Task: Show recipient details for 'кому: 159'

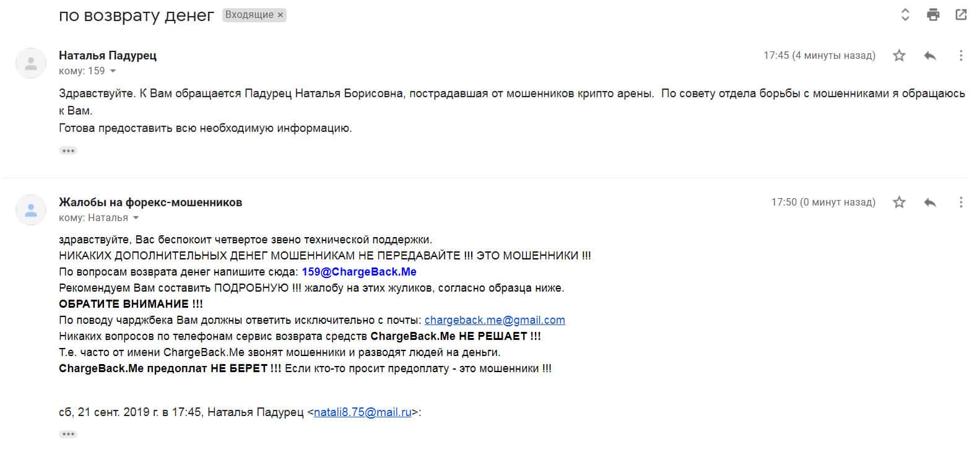Action: coord(113,71)
